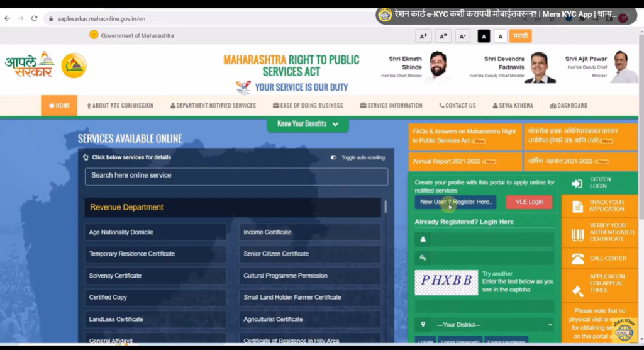Click the Search here online service field

[x=236, y=176]
